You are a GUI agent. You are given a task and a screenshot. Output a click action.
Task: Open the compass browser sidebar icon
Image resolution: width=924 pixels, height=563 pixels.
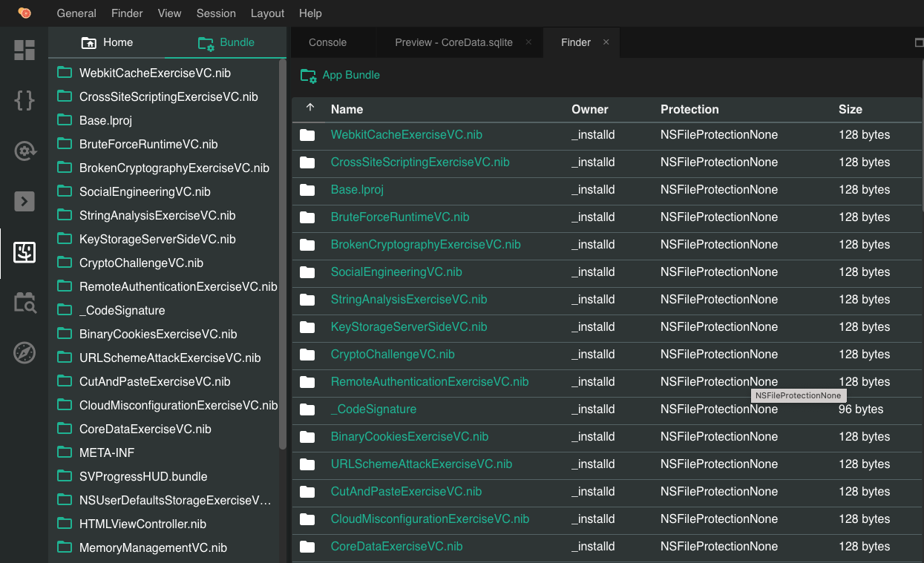[24, 353]
